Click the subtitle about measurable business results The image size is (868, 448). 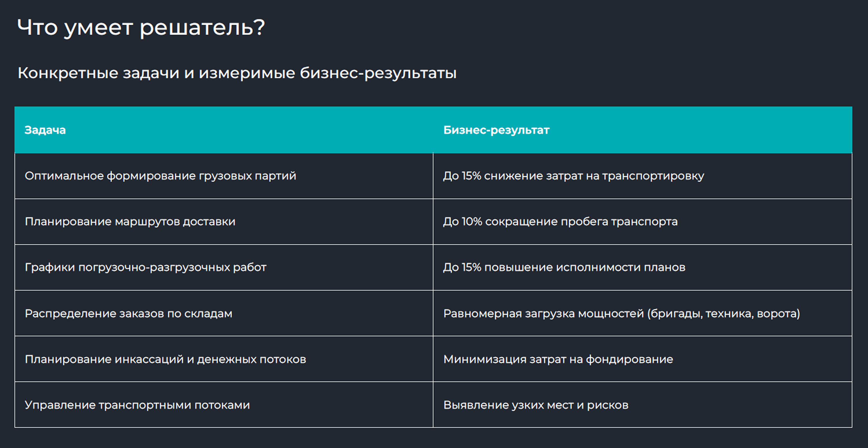237,73
